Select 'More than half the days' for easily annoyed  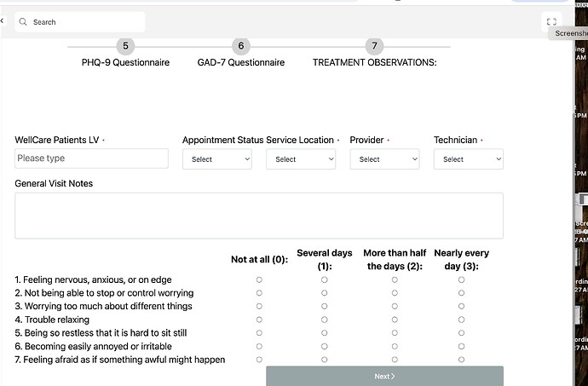[395, 346]
